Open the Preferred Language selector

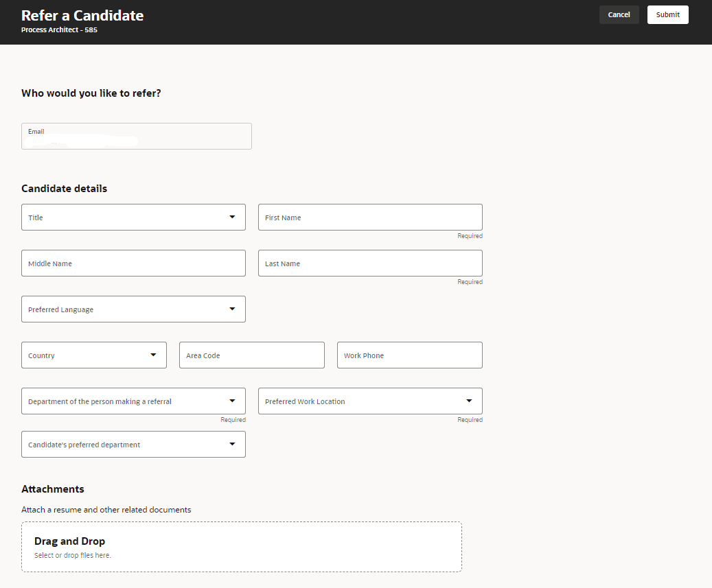point(133,309)
